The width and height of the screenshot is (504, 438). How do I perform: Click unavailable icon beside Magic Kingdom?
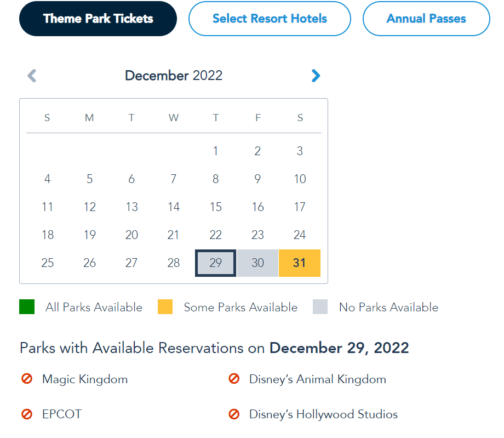click(x=27, y=379)
